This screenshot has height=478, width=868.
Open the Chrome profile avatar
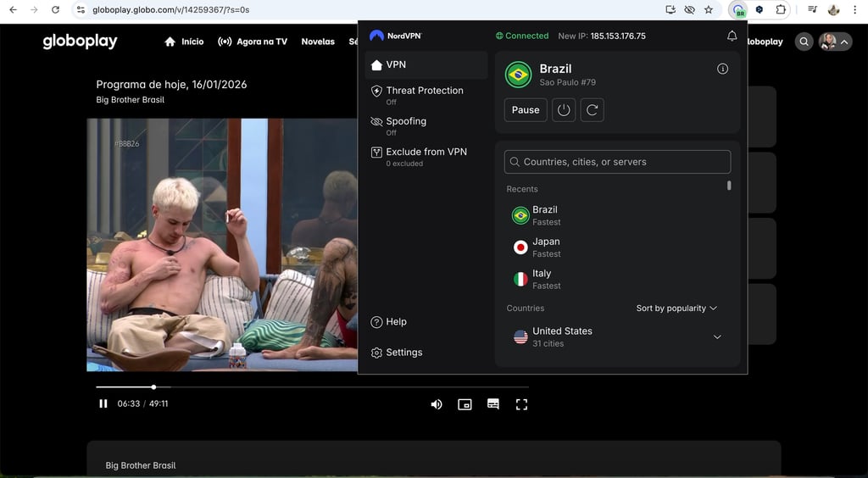pyautogui.click(x=834, y=9)
